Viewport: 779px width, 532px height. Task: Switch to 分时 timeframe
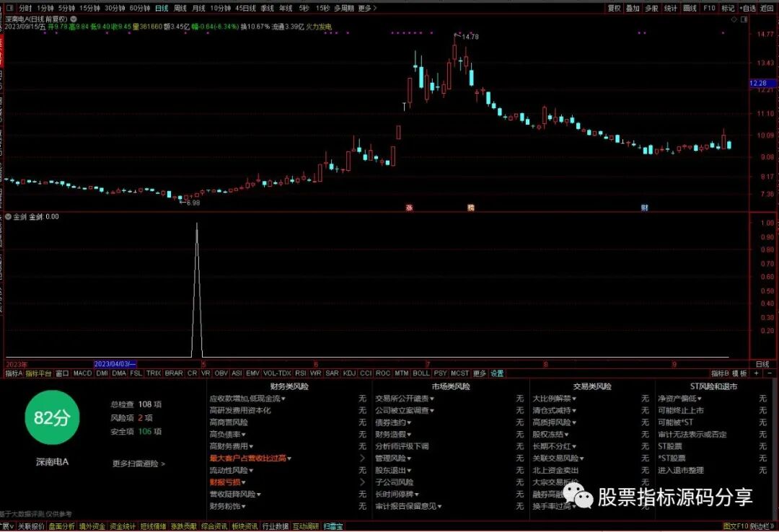(x=25, y=9)
